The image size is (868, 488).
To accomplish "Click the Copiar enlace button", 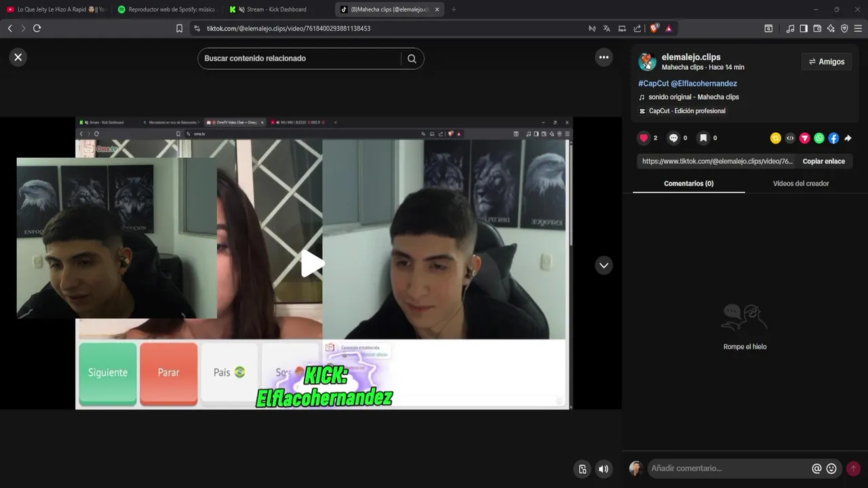I will [x=824, y=161].
